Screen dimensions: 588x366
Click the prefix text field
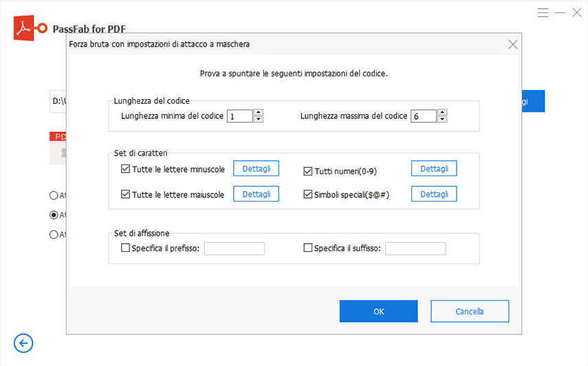[x=235, y=248]
